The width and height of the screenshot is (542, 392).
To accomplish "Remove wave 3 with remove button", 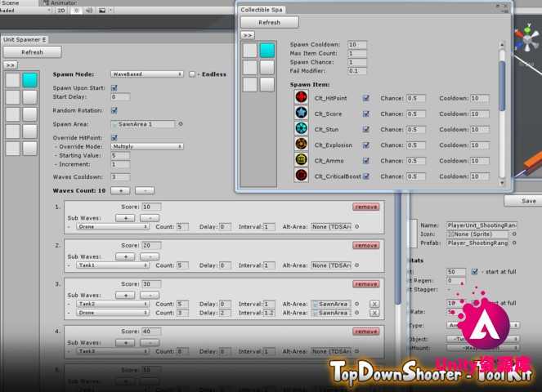I will tap(366, 284).
